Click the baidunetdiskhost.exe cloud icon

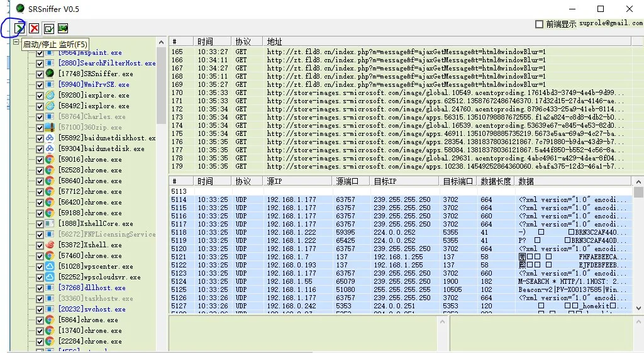(x=50, y=138)
